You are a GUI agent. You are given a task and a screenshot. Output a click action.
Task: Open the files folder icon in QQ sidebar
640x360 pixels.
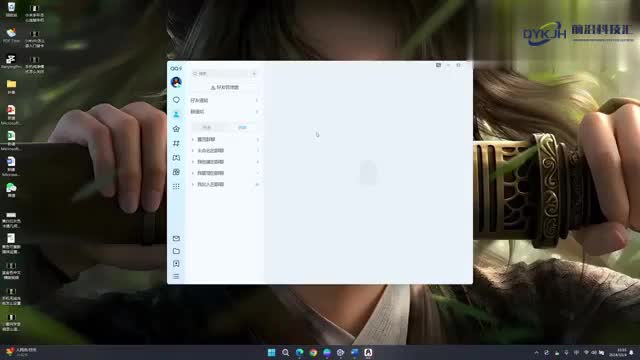tap(176, 251)
